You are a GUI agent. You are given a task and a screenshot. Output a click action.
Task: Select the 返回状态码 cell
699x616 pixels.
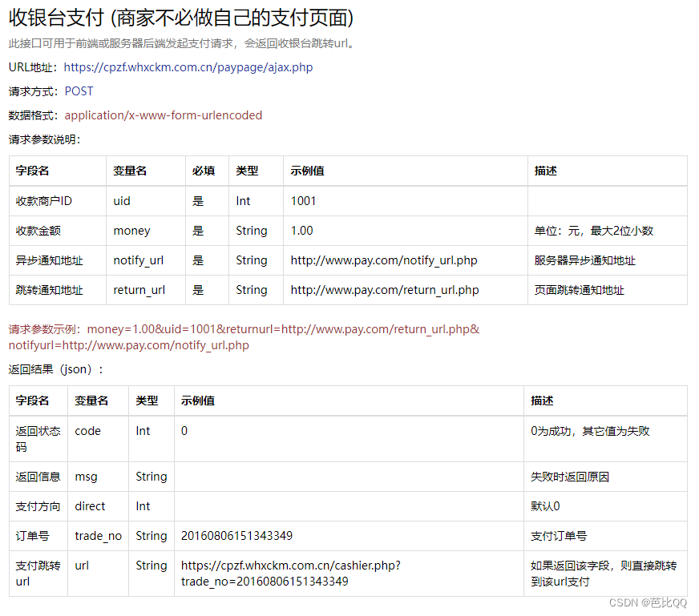pos(38,439)
